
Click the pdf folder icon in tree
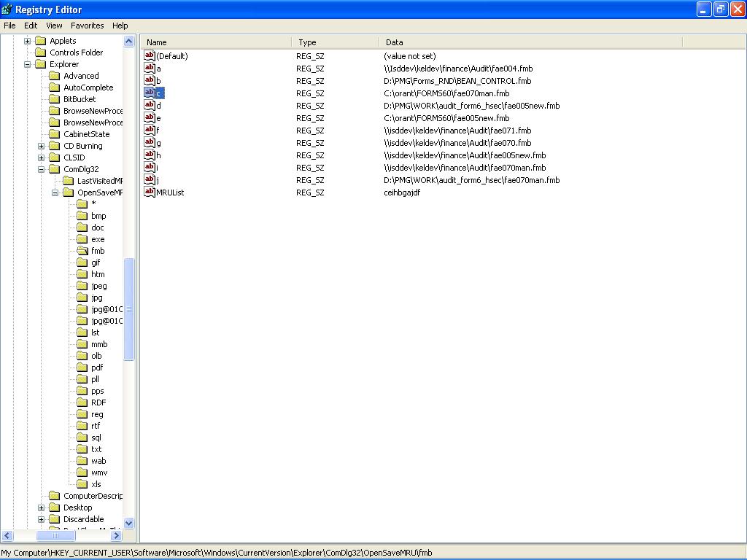(82, 367)
